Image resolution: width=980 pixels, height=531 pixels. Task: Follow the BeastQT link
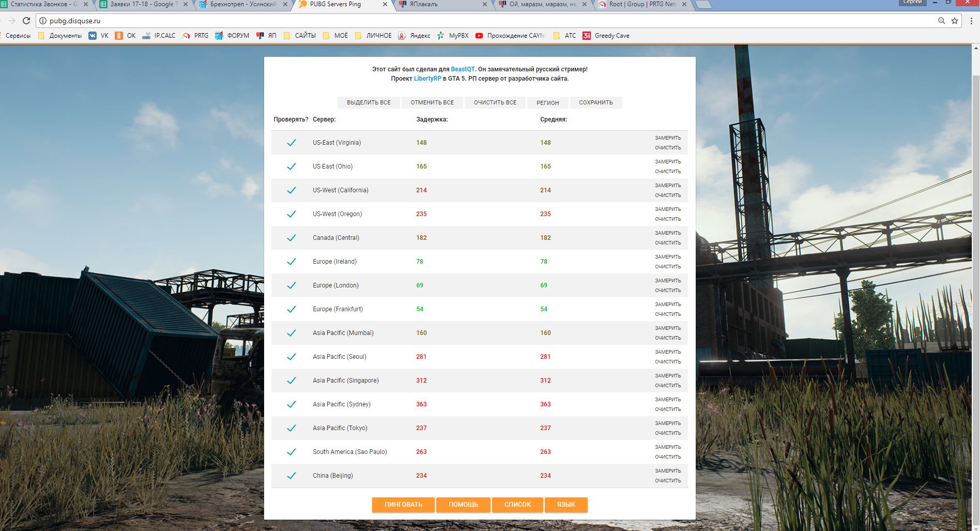pos(463,69)
